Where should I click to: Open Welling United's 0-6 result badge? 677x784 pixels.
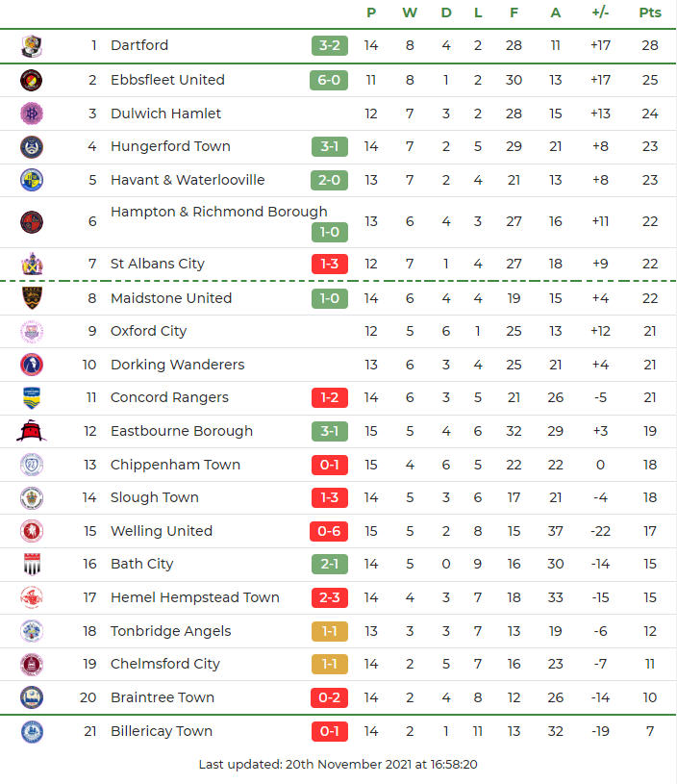(x=329, y=531)
